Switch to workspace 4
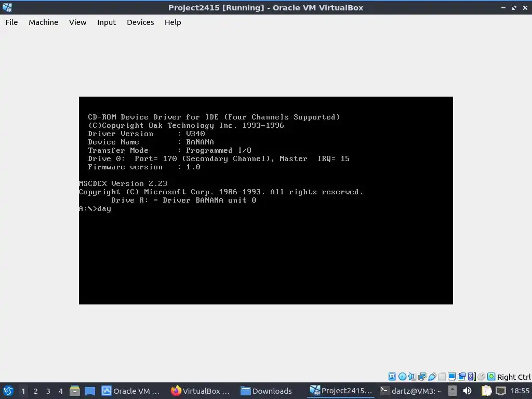 click(61, 391)
